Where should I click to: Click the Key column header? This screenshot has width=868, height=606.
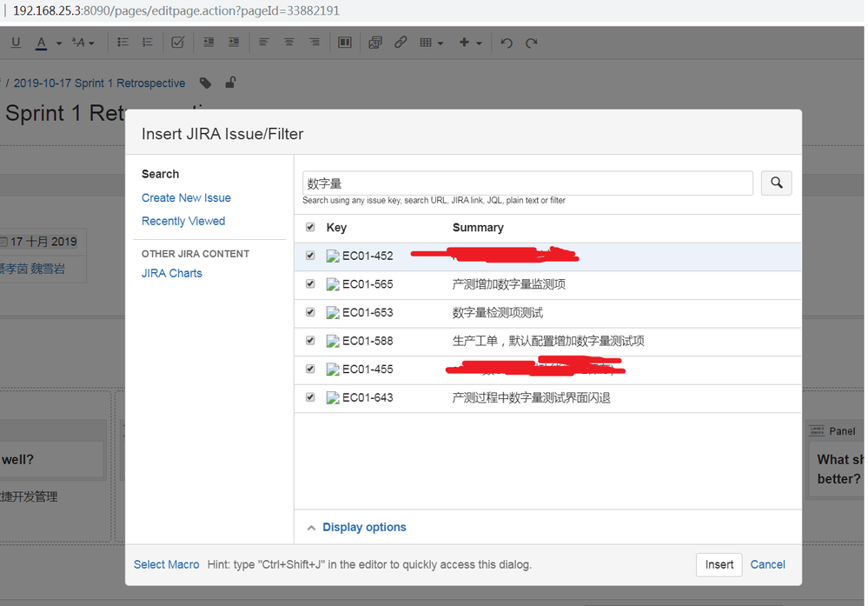click(x=336, y=228)
